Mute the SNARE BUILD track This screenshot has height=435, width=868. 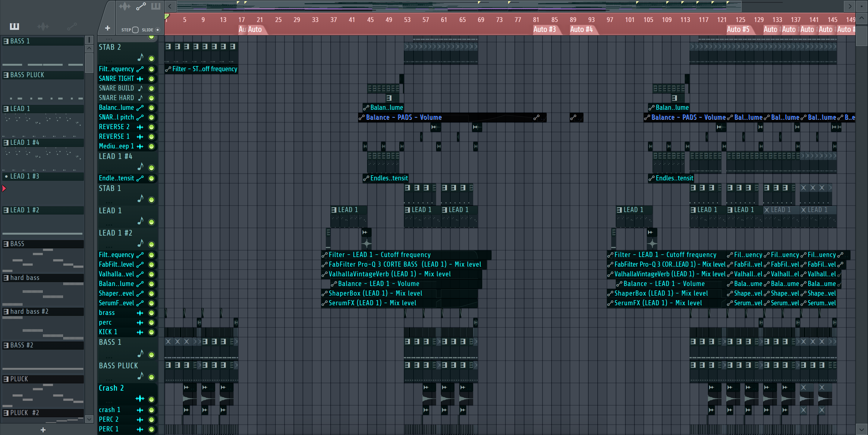point(152,88)
